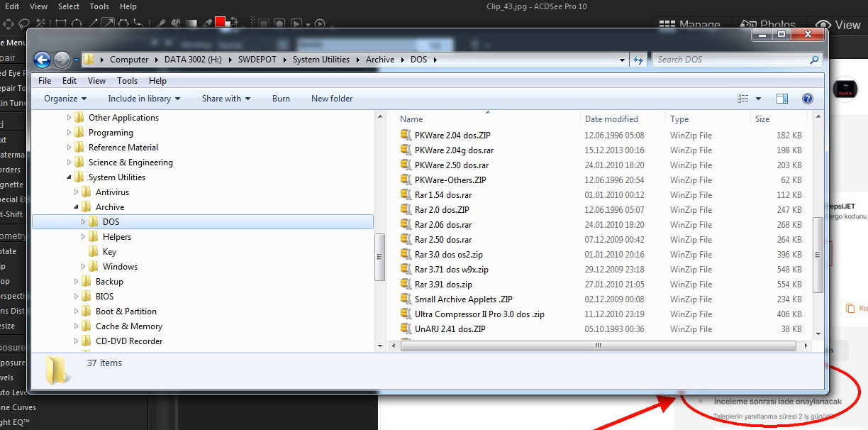The width and height of the screenshot is (868, 430).
Task: Select the Lasso tool in ACDSee toolbar
Action: pos(23,24)
